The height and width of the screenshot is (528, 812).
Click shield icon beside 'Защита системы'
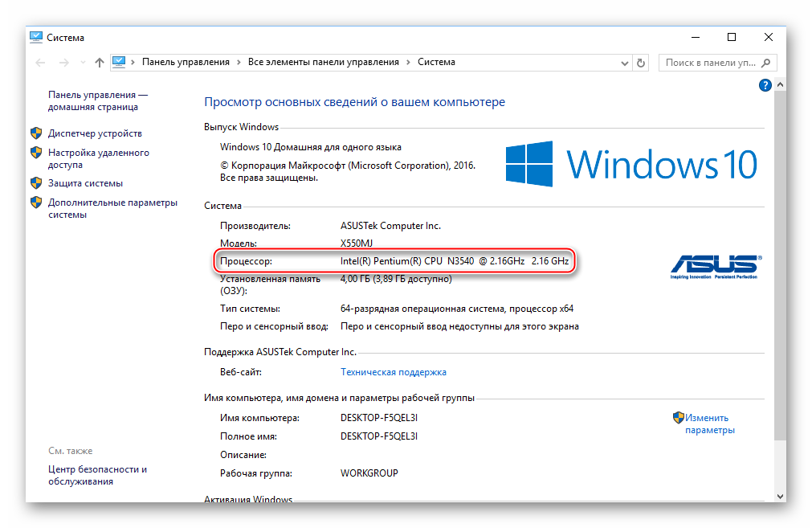[x=36, y=183]
